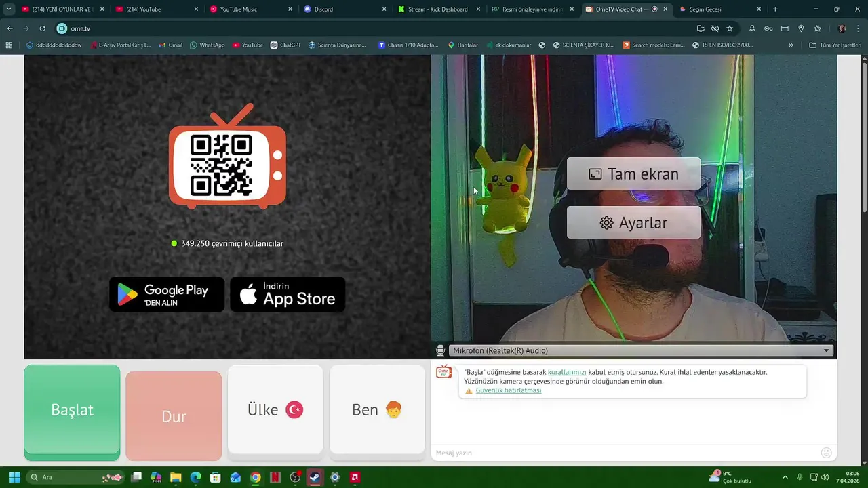Open the WhatsApp bookmark

point(208,45)
